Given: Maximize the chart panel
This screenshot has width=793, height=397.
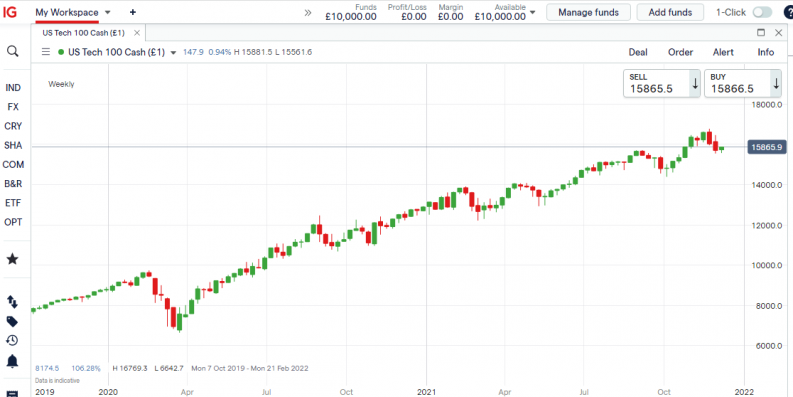Looking at the screenshot, I should click(761, 33).
